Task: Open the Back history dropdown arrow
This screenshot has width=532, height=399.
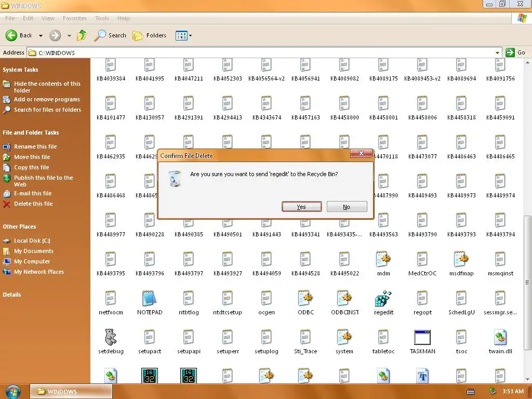Action: [x=41, y=36]
